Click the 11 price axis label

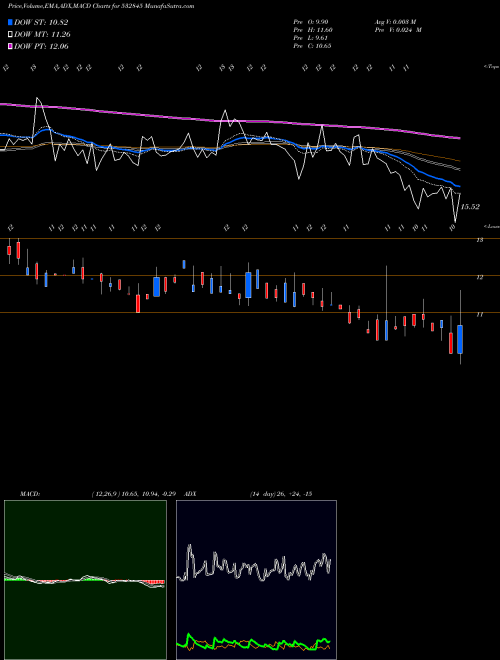point(479,314)
